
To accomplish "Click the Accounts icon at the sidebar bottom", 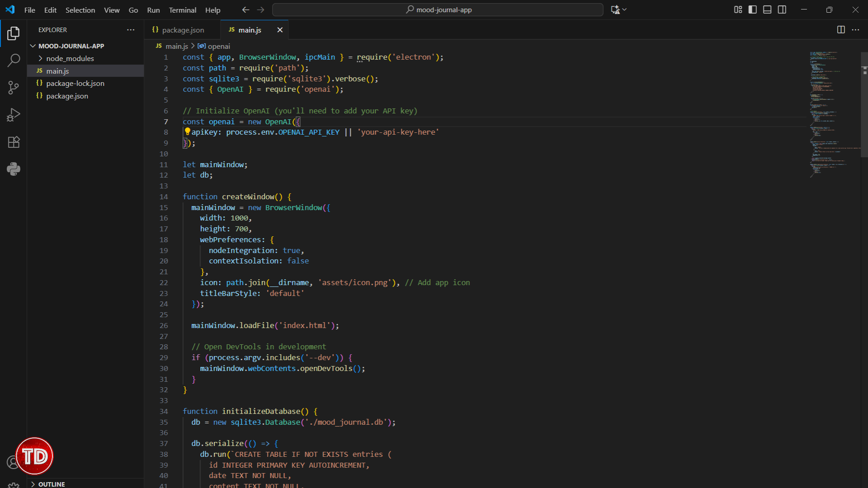I will [13, 462].
